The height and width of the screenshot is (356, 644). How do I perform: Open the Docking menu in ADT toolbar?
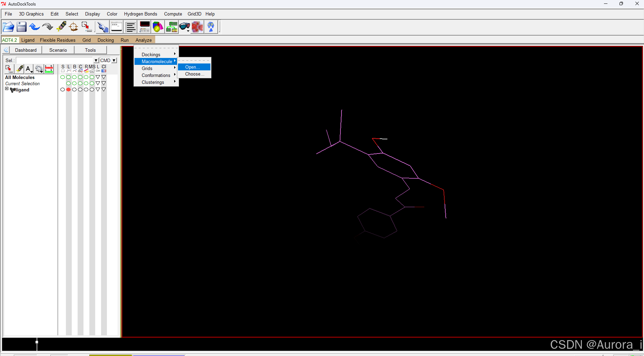click(106, 40)
